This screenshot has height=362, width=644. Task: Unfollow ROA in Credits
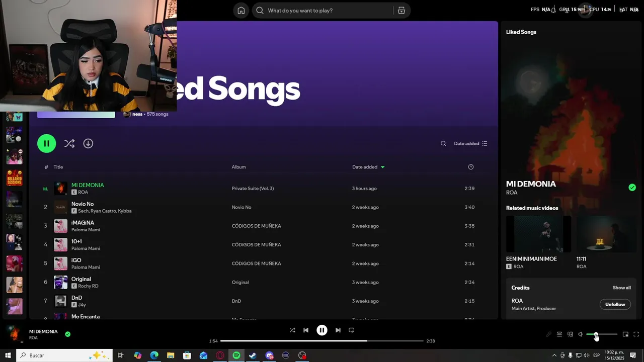click(615, 304)
